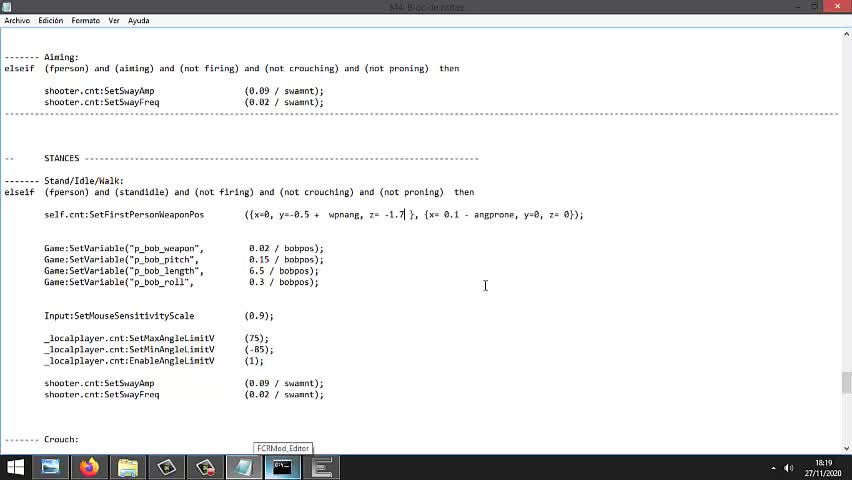Click the Notepad icon in title bar
Image resolution: width=852 pixels, height=480 pixels.
pos(8,6)
